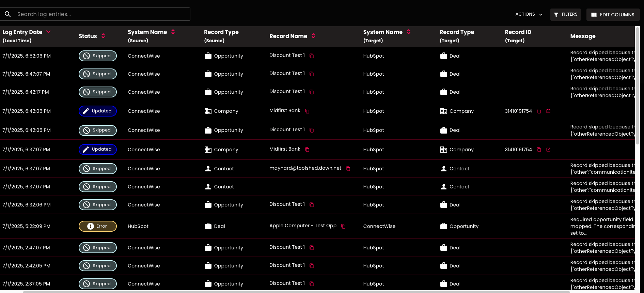Copy Discount Test 1 name in 6:52:06 PM row

coord(312,56)
